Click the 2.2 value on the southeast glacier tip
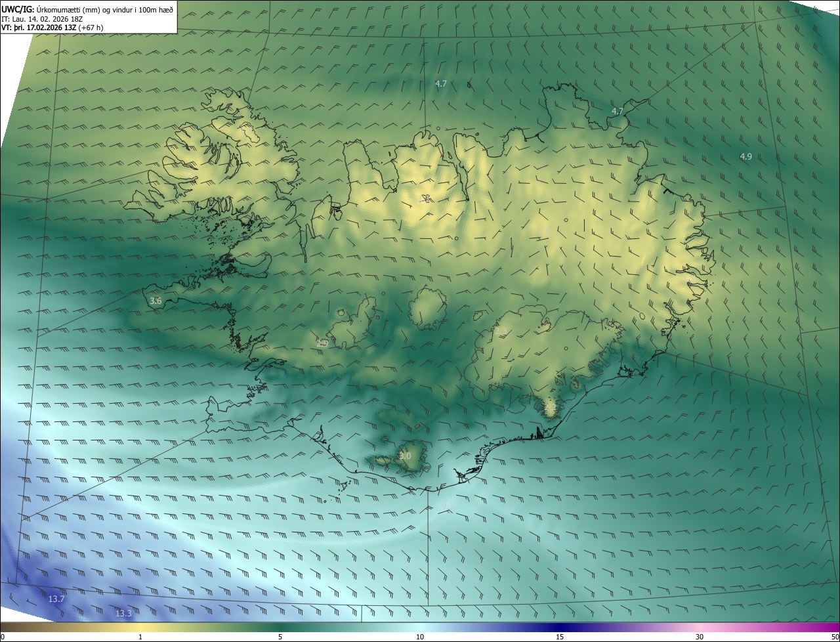The width and height of the screenshot is (840, 642). 550,408
